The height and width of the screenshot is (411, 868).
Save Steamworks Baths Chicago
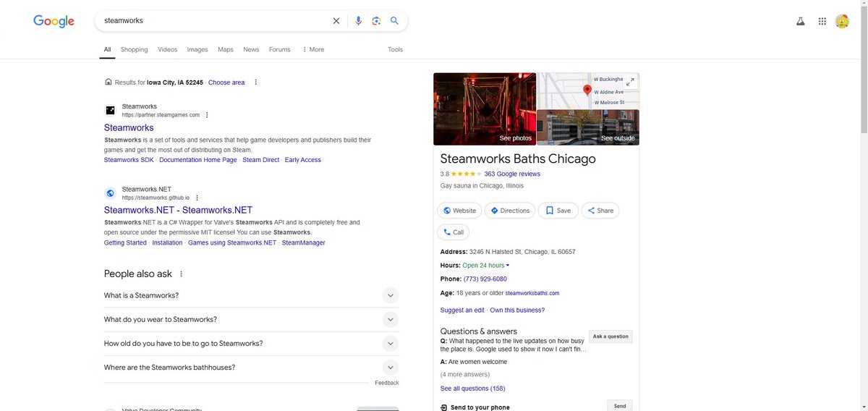click(558, 211)
